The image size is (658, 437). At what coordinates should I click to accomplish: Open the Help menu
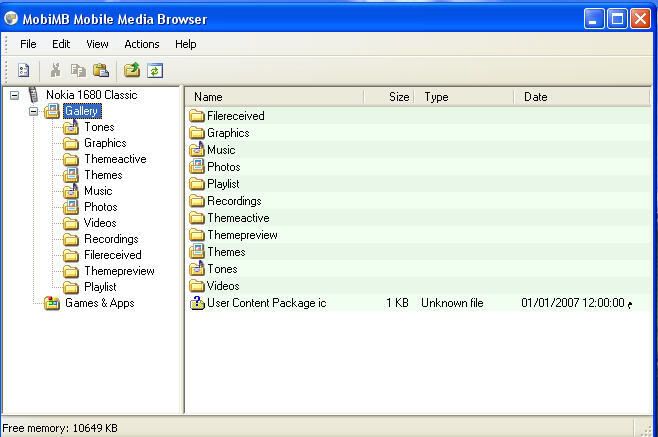coord(186,44)
